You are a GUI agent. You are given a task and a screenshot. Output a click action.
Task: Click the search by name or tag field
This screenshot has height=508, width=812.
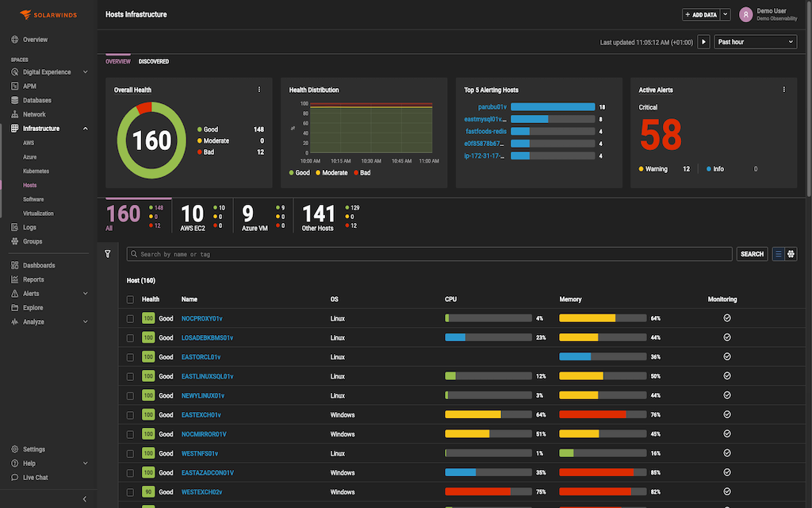coord(429,254)
